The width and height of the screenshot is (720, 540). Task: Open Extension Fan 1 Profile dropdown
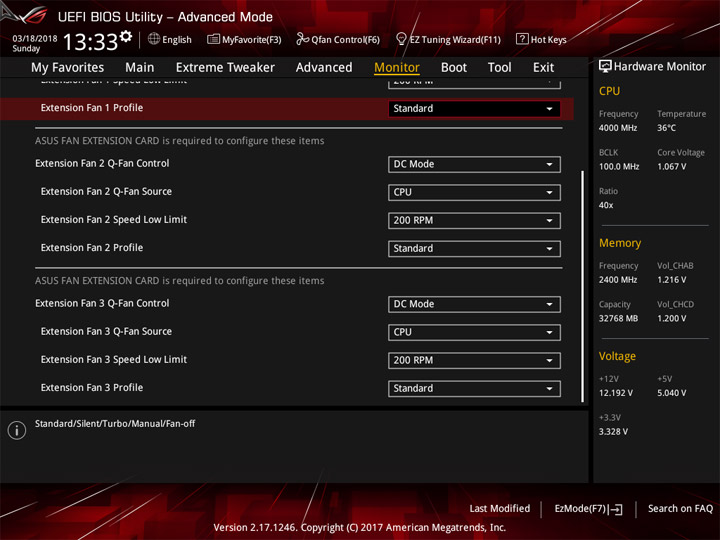pyautogui.click(x=474, y=109)
